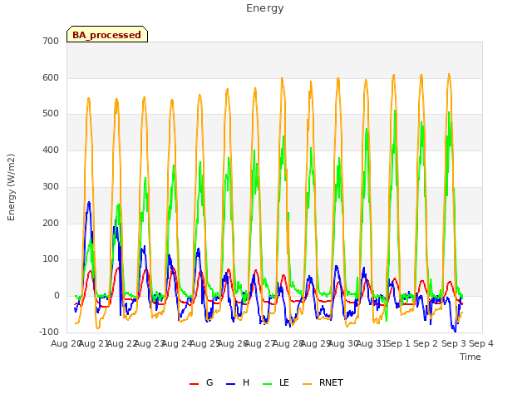Viewport: 532px width, 399px height.
Task: Click the green LE legend color marker
Action: coord(268,384)
